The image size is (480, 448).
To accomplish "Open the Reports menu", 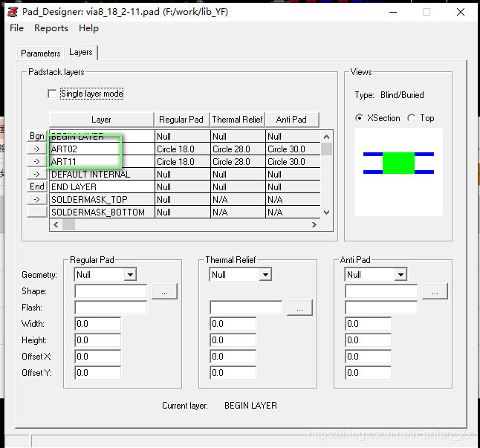I will [51, 28].
